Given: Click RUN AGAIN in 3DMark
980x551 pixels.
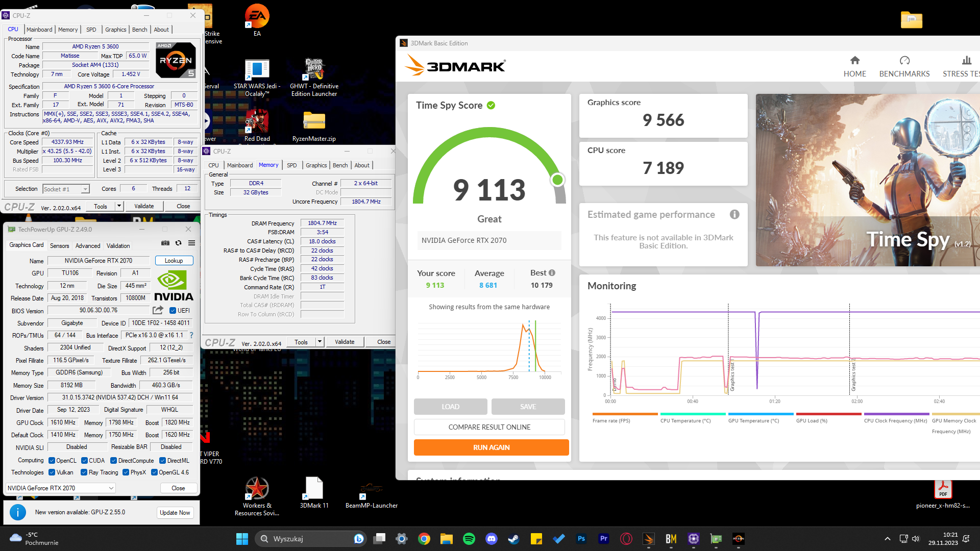Looking at the screenshot, I should (491, 447).
